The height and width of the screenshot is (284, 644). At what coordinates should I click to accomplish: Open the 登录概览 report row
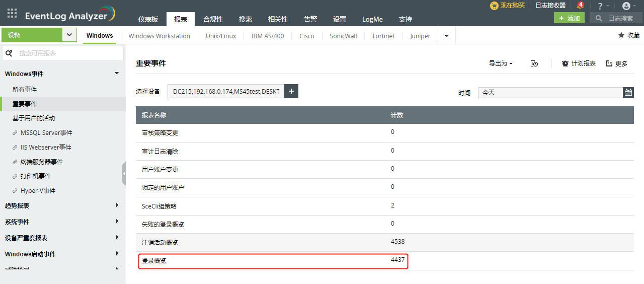154,261
